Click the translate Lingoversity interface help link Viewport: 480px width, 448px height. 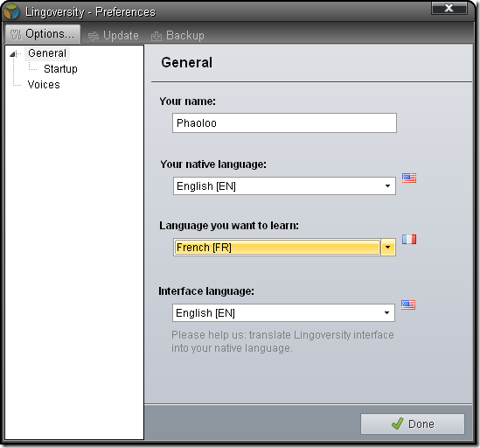pos(282,341)
